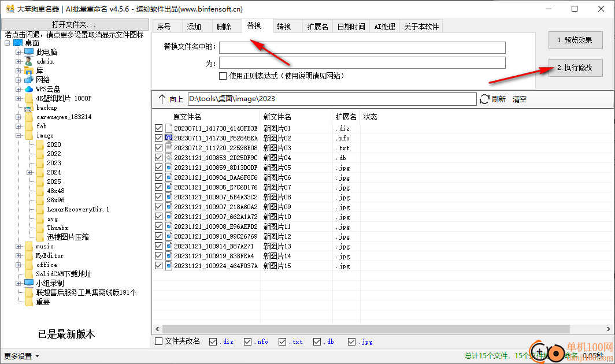Click the scrollbar left arrow
This screenshot has width=615, height=364.
pos(157,329)
